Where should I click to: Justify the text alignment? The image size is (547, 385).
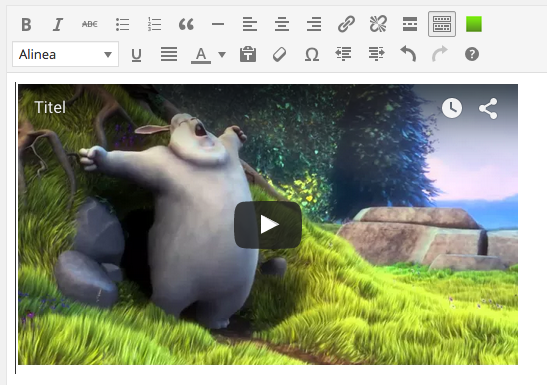[x=169, y=54]
